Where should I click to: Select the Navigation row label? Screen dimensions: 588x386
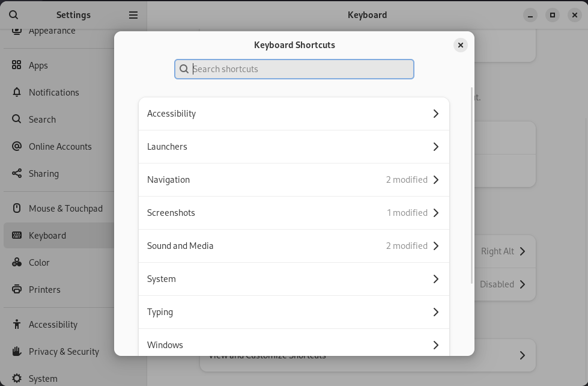click(x=168, y=180)
